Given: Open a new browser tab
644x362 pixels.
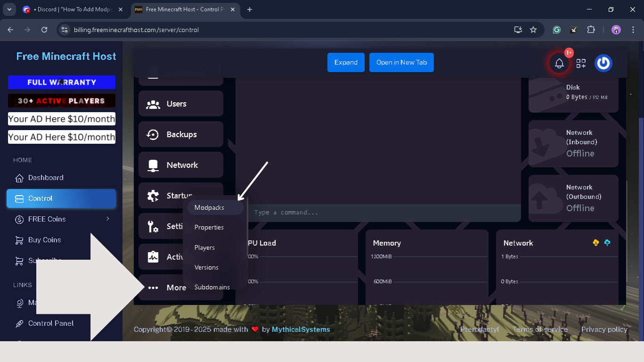Looking at the screenshot, I should point(249,9).
